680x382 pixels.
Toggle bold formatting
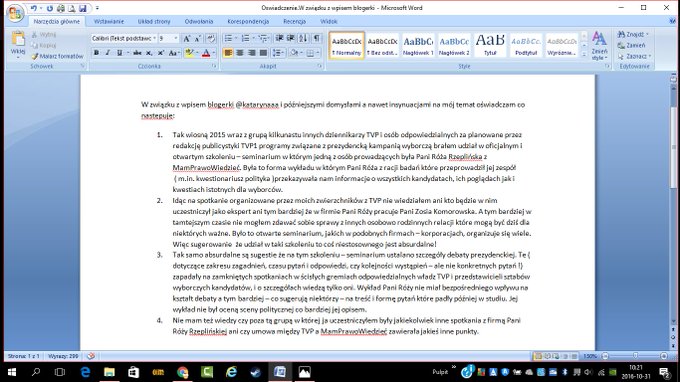(96, 53)
